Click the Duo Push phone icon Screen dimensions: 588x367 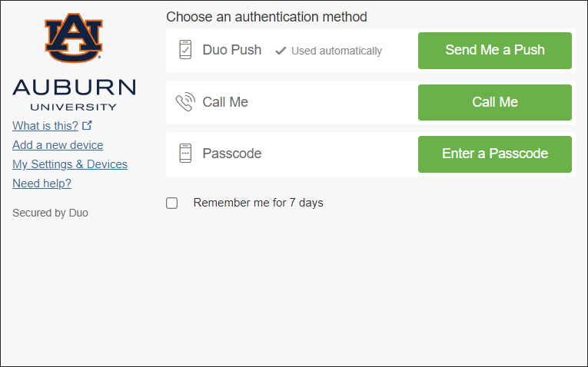[x=184, y=50]
